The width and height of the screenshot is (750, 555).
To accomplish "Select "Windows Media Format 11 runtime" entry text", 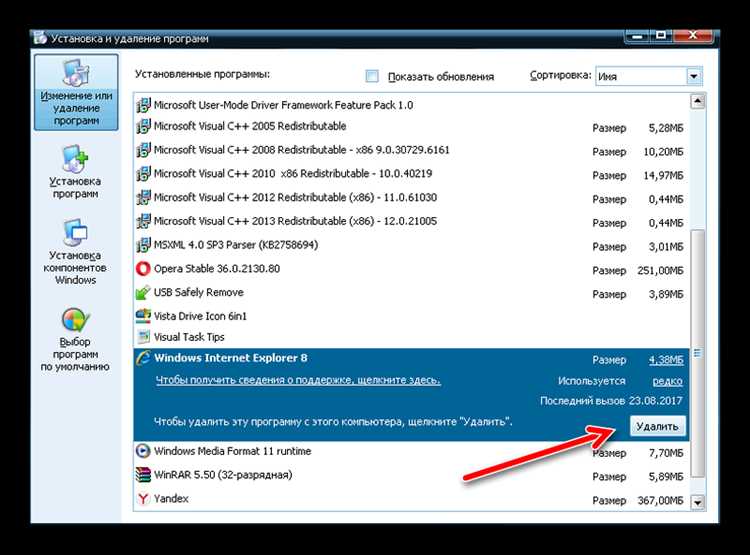I will [x=232, y=451].
